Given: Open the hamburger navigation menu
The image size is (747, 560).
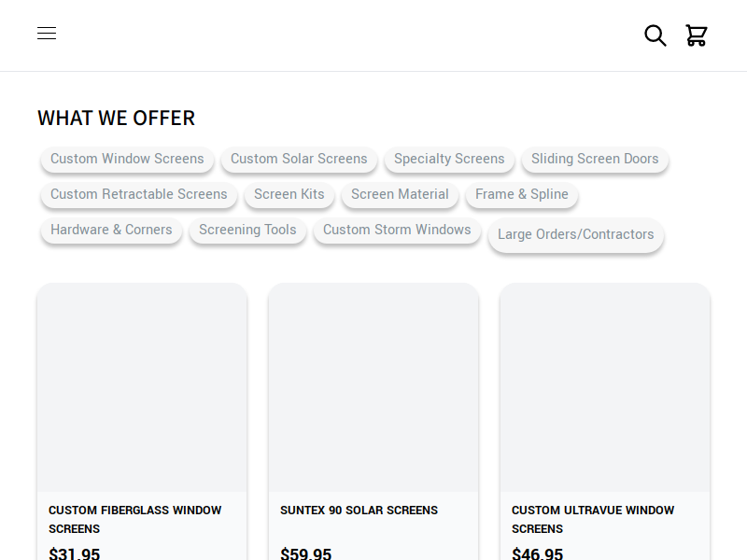Looking at the screenshot, I should click(x=47, y=34).
